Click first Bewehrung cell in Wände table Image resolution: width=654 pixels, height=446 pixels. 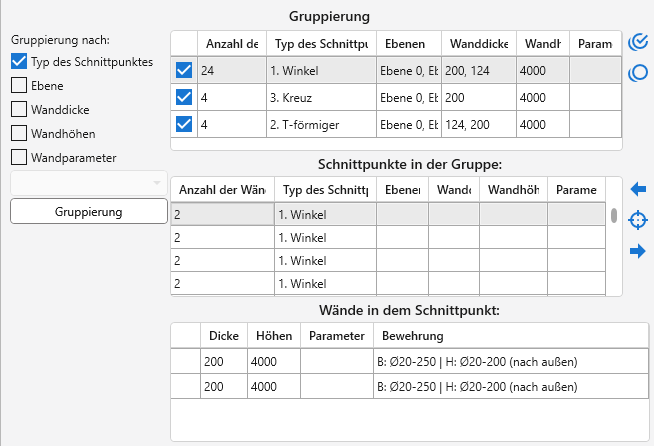(511, 361)
